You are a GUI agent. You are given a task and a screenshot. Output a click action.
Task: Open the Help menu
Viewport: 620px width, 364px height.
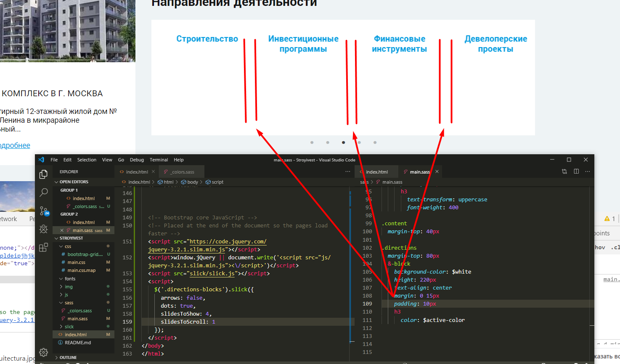coord(179,160)
